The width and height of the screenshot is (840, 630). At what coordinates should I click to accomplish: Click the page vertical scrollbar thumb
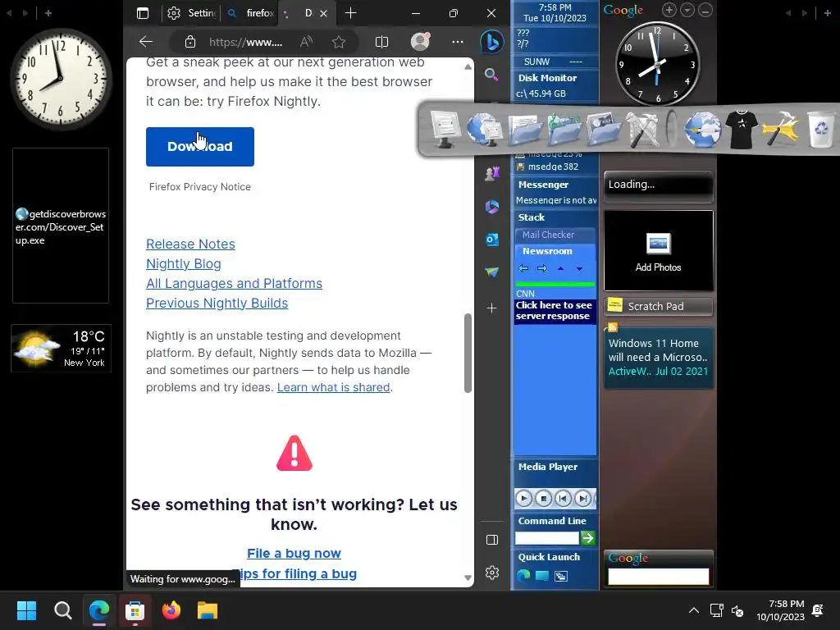pyautogui.click(x=468, y=353)
